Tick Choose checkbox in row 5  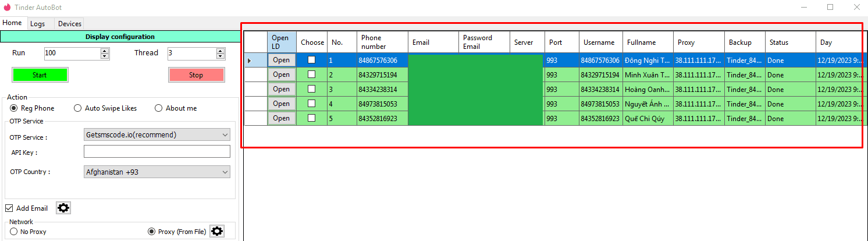pos(312,118)
